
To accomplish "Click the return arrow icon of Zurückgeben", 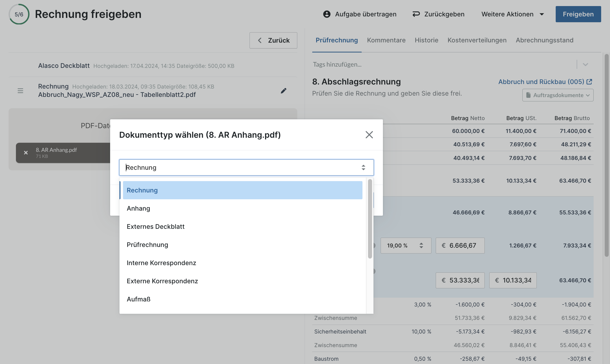I will point(416,14).
